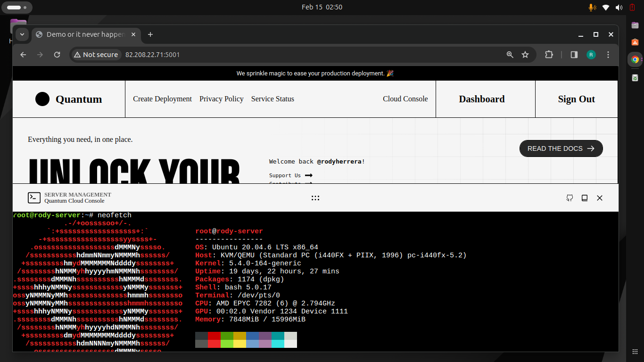Image resolution: width=644 pixels, height=362 pixels.
Task: Click the terminal icon beside Server Management
Action: pos(34,198)
